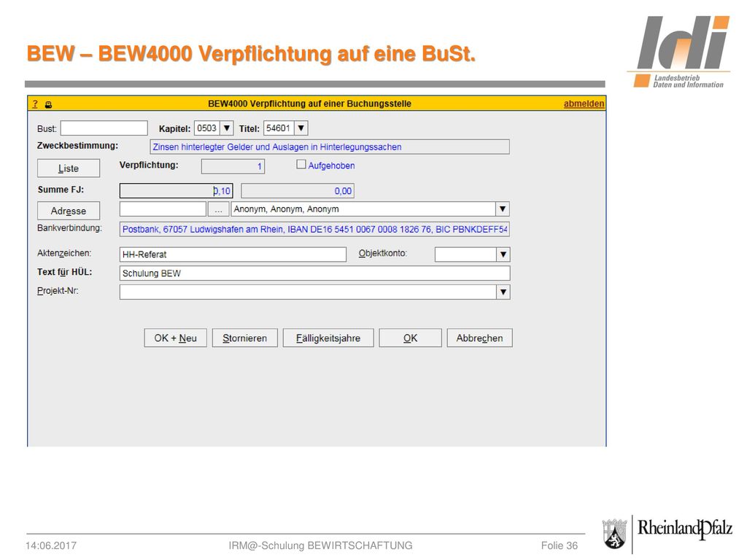This screenshot has height=560, width=747.
Task: Open the Kapitel dropdown arrow
Action: pyautogui.click(x=227, y=128)
